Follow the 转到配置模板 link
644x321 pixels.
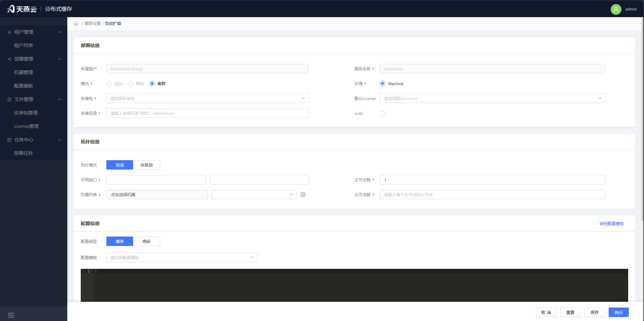[612, 223]
